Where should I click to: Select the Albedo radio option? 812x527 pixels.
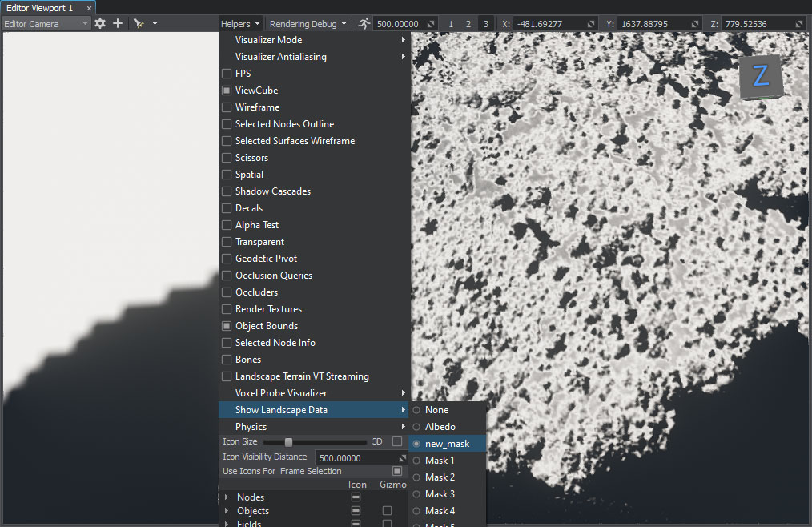416,427
